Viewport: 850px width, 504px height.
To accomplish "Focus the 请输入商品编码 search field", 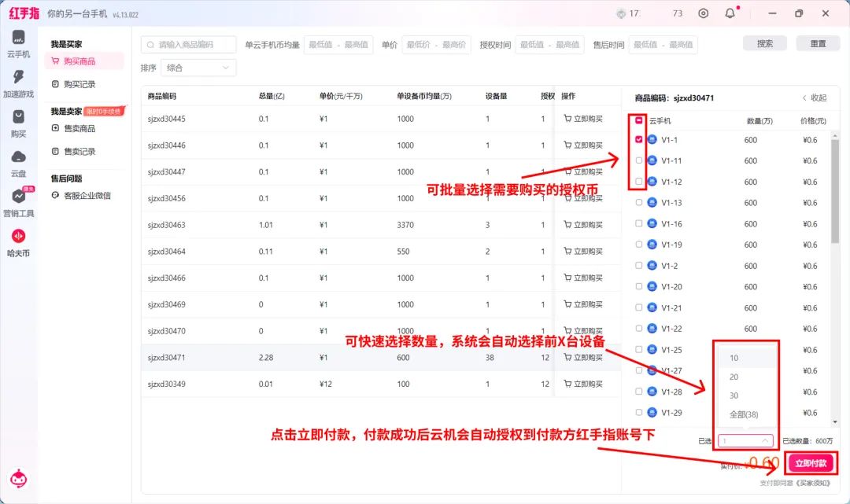I will (x=189, y=44).
